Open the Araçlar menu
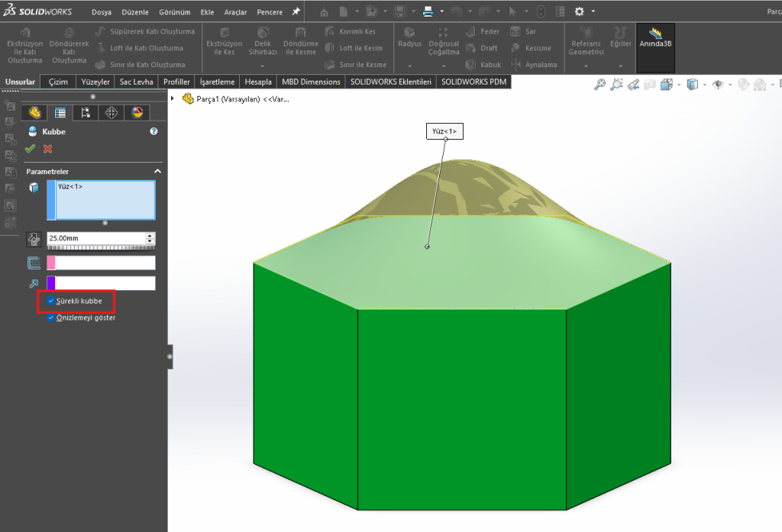Screen dimensions: 782x532 (235, 12)
